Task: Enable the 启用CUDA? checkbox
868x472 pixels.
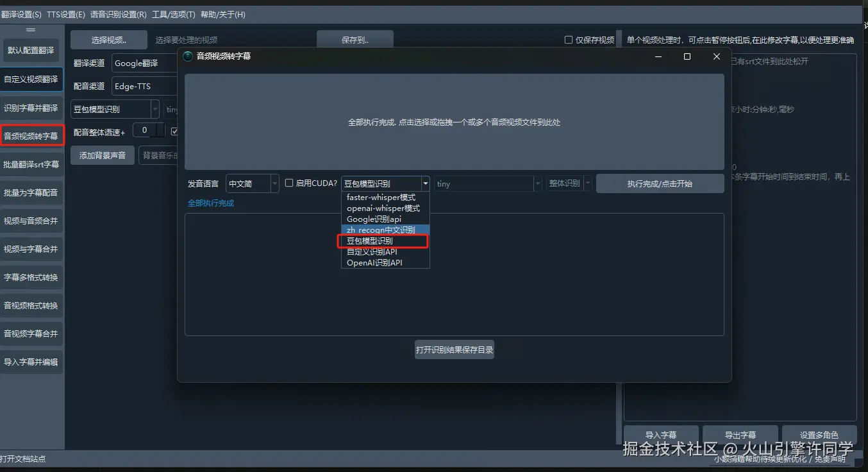Action: (289, 183)
